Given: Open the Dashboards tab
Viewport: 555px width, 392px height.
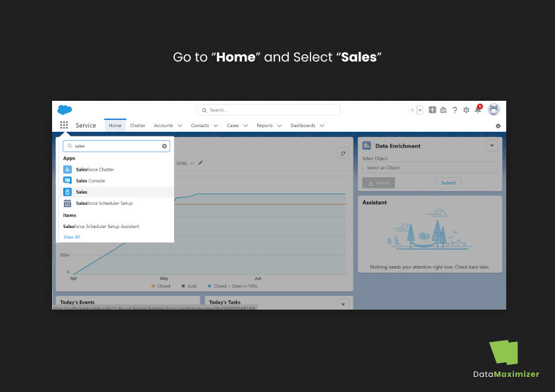Looking at the screenshot, I should coord(303,125).
